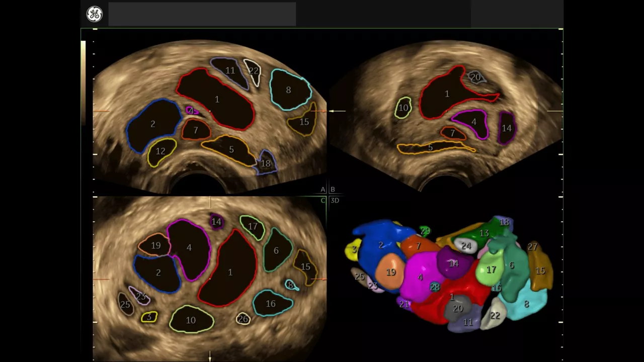Select the B plane quadrant label
644x362 pixels.
click(x=333, y=190)
